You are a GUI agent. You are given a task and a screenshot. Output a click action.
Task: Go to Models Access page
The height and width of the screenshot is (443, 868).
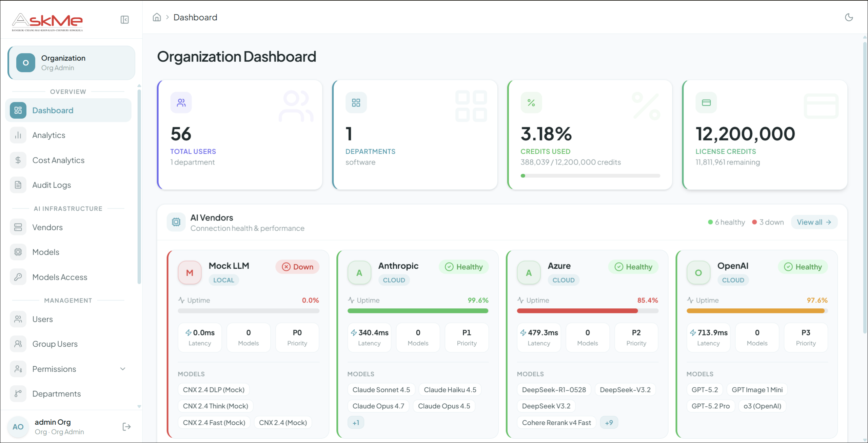click(68, 277)
